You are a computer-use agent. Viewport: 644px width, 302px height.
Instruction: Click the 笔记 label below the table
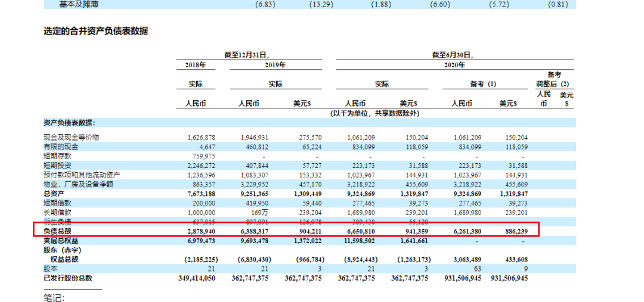(x=54, y=297)
